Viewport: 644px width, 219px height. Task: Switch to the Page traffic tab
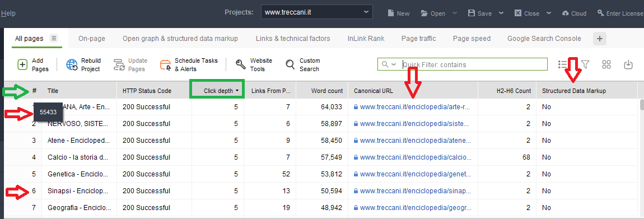[418, 39]
